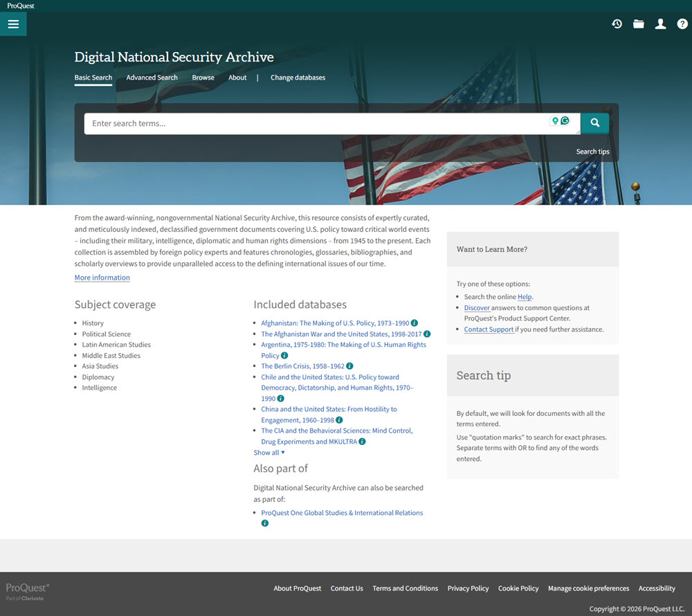Open Search tips link
692x616 pixels.
coord(592,152)
